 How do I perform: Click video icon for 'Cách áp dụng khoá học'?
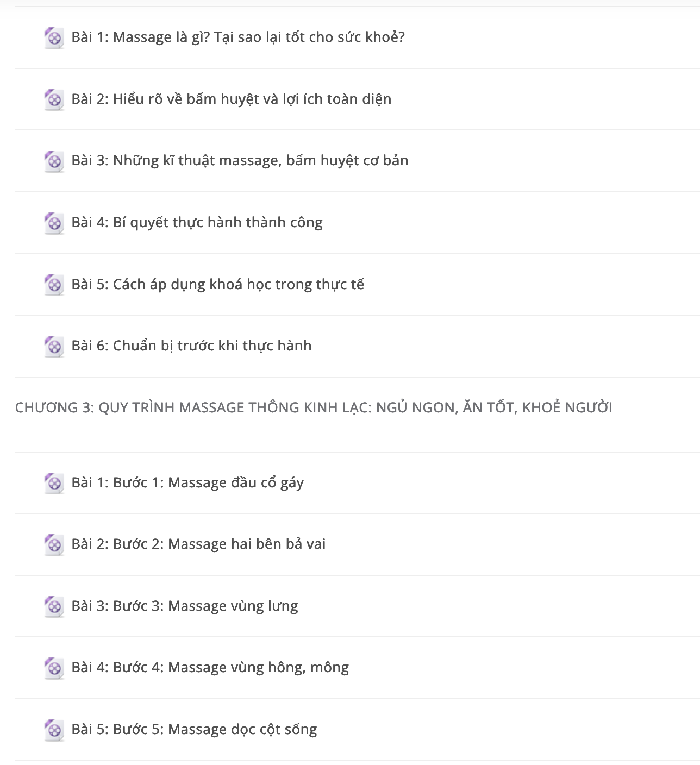click(54, 285)
